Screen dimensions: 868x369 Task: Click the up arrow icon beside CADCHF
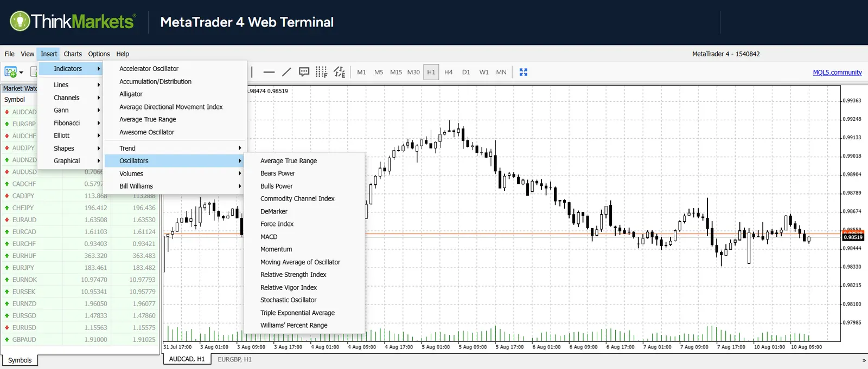pos(7,184)
